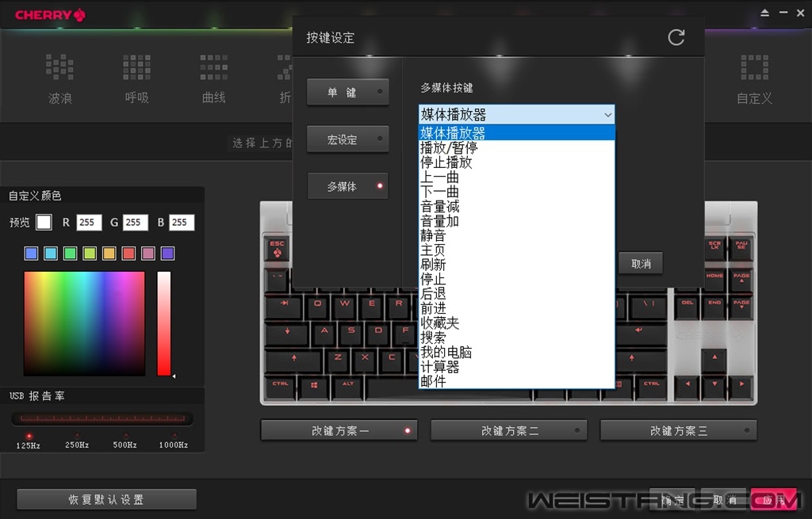Click inside the color spectrum picker

84,323
